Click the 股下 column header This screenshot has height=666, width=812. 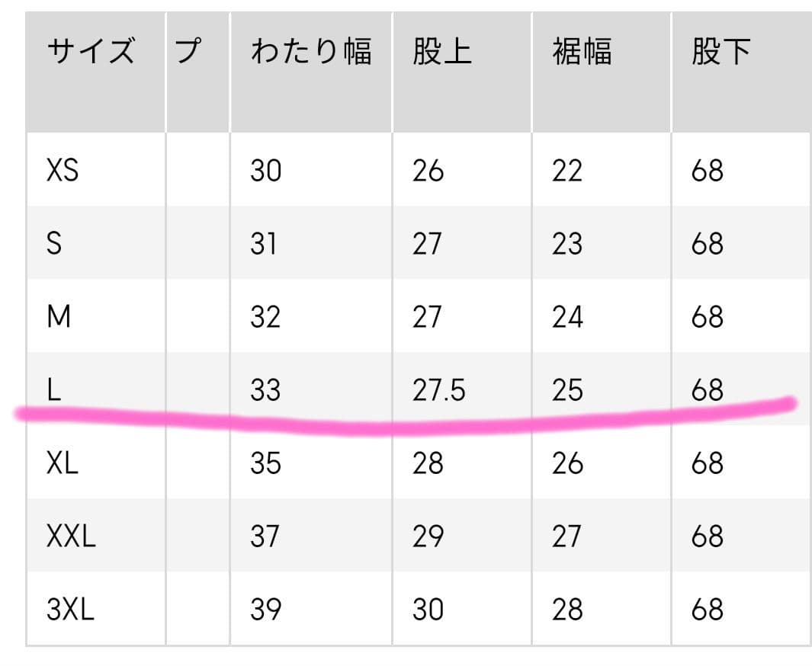point(721,53)
